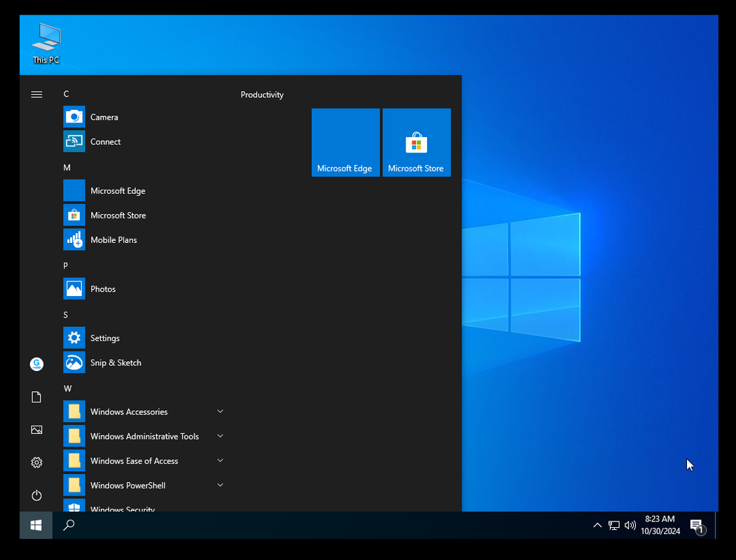Open the Windows Security shield icon
This screenshot has height=560, width=736.
point(74,505)
